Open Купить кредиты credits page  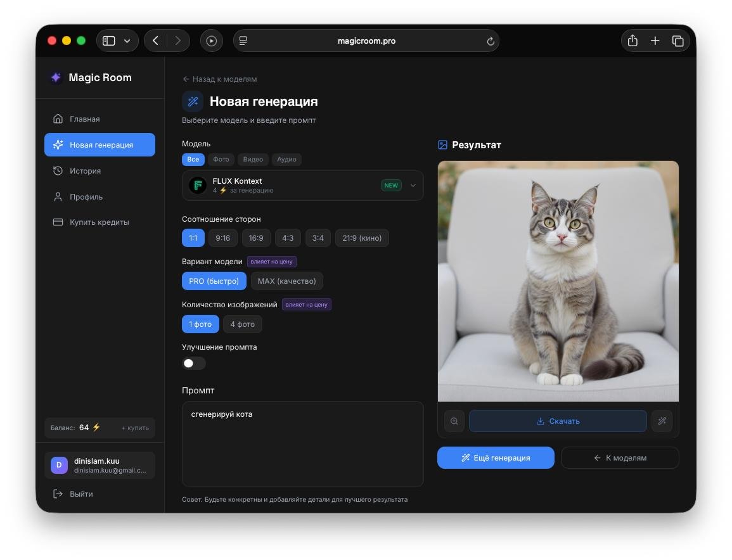pyautogui.click(x=100, y=222)
